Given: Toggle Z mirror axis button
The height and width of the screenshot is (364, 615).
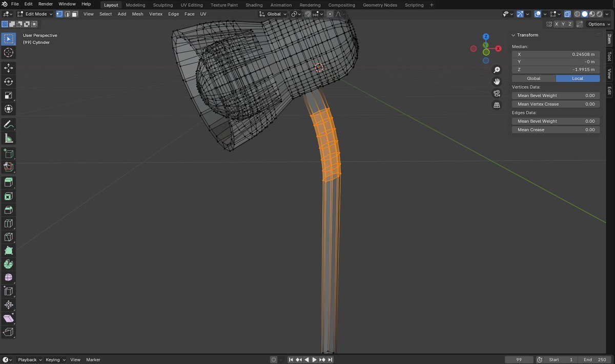Looking at the screenshot, I should point(570,24).
